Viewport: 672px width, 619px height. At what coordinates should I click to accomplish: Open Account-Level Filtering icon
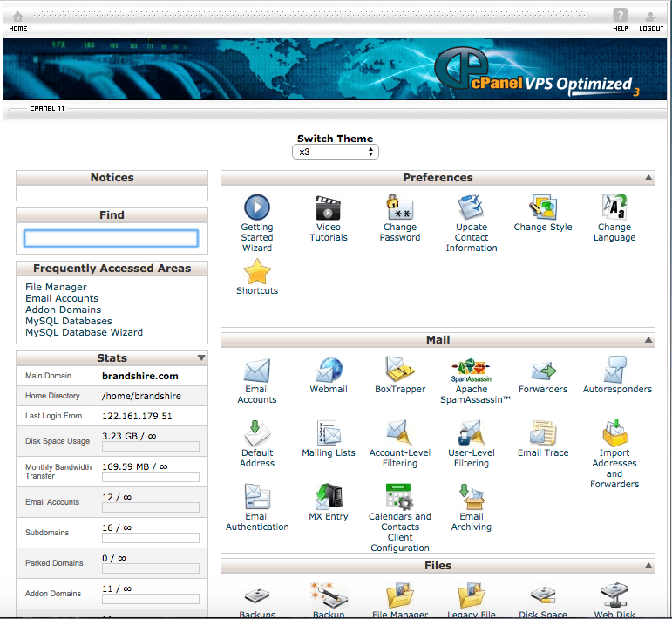pos(399,433)
